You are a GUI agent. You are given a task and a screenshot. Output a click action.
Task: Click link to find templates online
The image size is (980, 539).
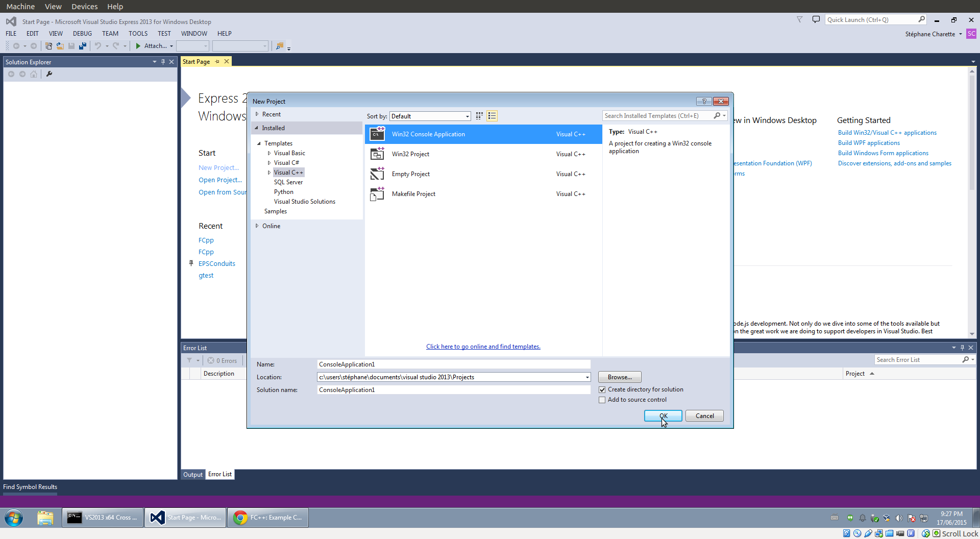tap(483, 347)
